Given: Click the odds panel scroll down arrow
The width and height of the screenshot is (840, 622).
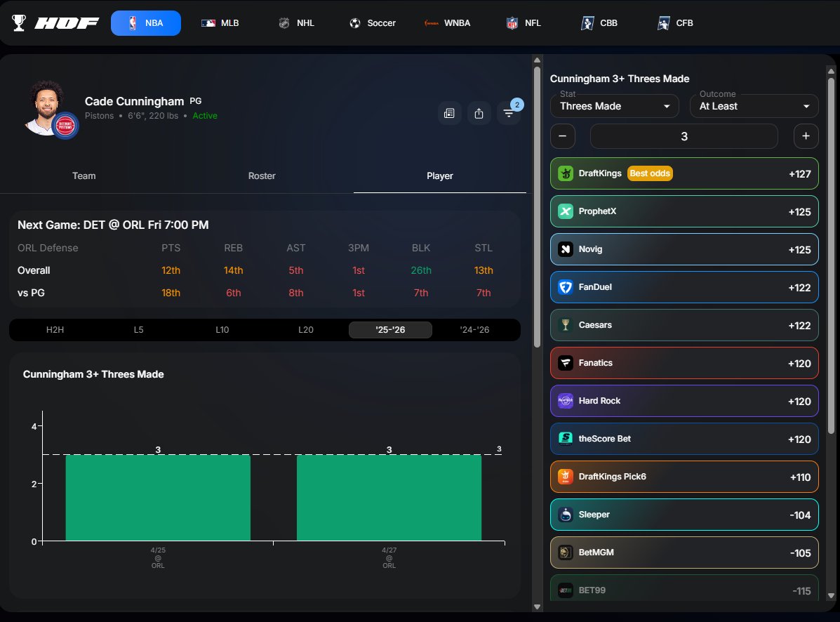Looking at the screenshot, I should [831, 595].
